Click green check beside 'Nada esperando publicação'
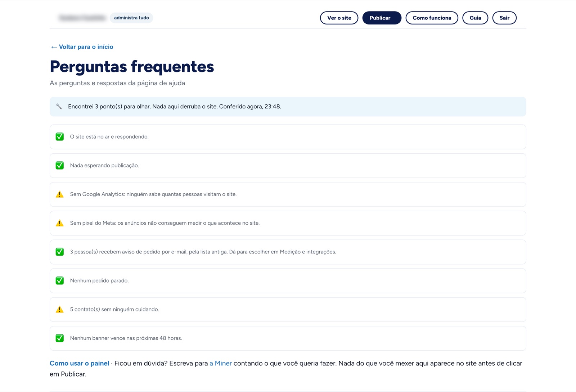The height and width of the screenshot is (392, 576). coord(60,166)
